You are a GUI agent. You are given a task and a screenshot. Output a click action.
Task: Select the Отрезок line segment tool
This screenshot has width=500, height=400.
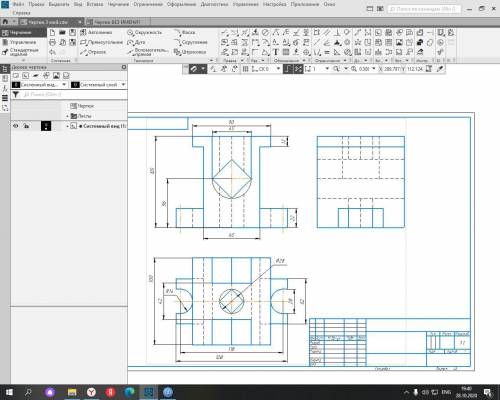pyautogui.click(x=93, y=52)
